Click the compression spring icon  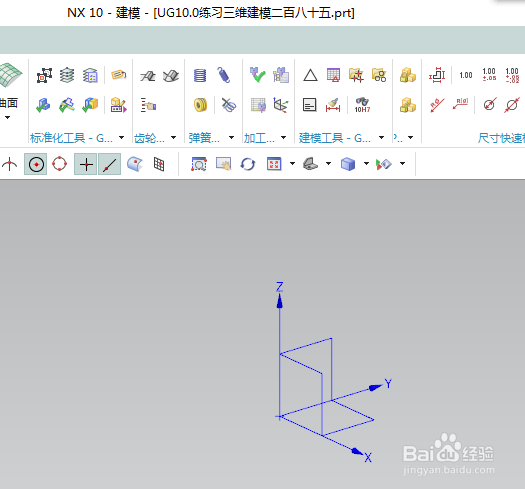pos(200,75)
